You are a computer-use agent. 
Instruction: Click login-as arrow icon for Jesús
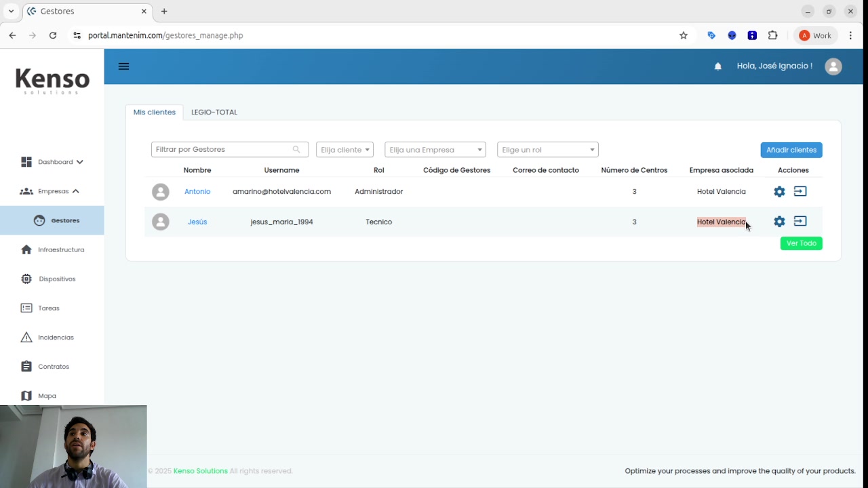coord(800,222)
